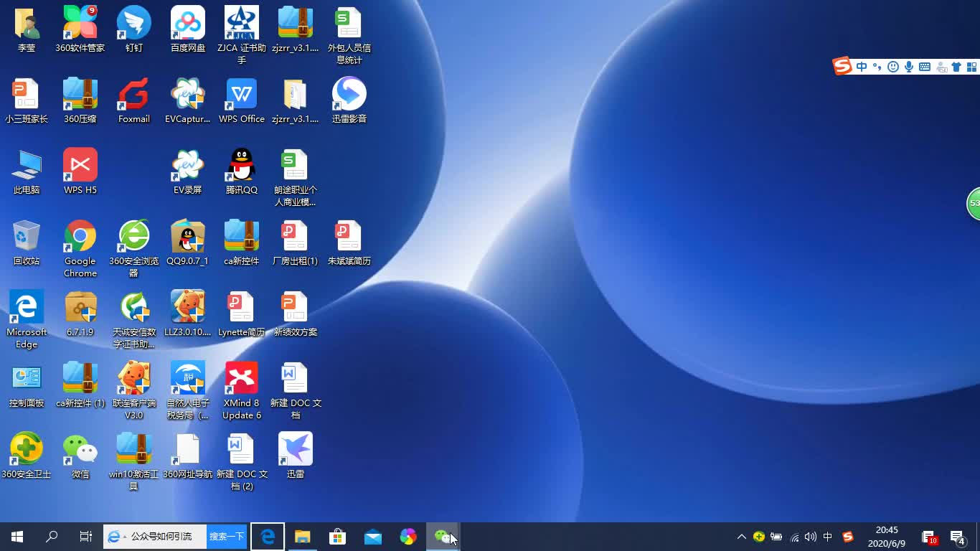Click the green 53 floating ball
Image resolution: width=980 pixels, height=551 pixels.
click(974, 203)
